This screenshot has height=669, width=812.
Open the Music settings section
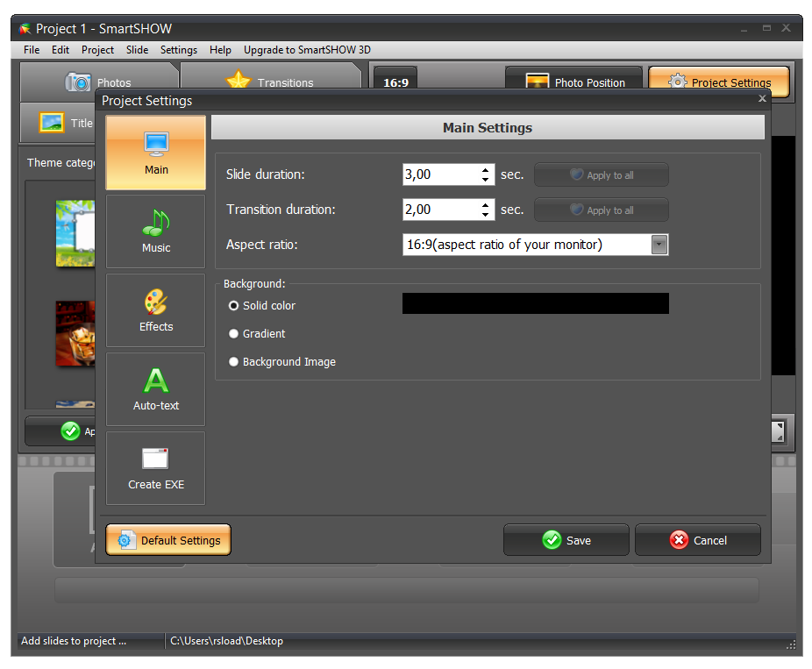pyautogui.click(x=156, y=231)
